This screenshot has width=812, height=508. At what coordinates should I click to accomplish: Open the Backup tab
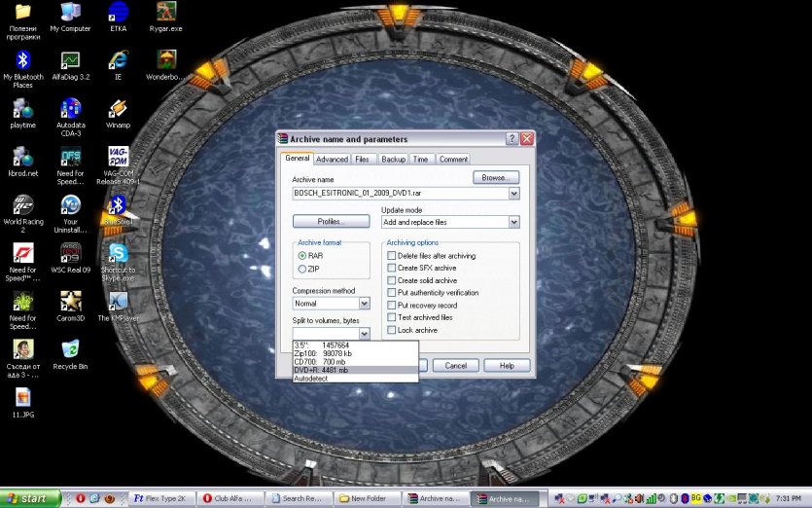click(x=393, y=159)
